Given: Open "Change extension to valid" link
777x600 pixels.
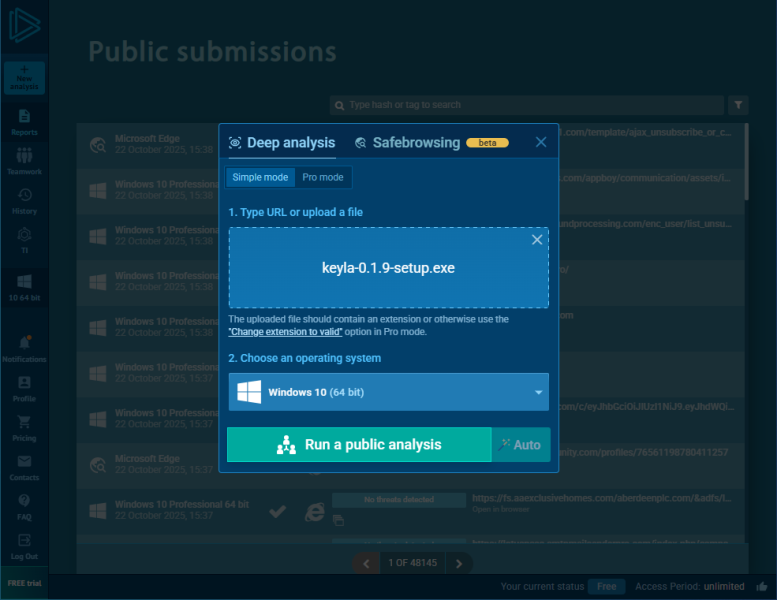Looking at the screenshot, I should [x=285, y=331].
